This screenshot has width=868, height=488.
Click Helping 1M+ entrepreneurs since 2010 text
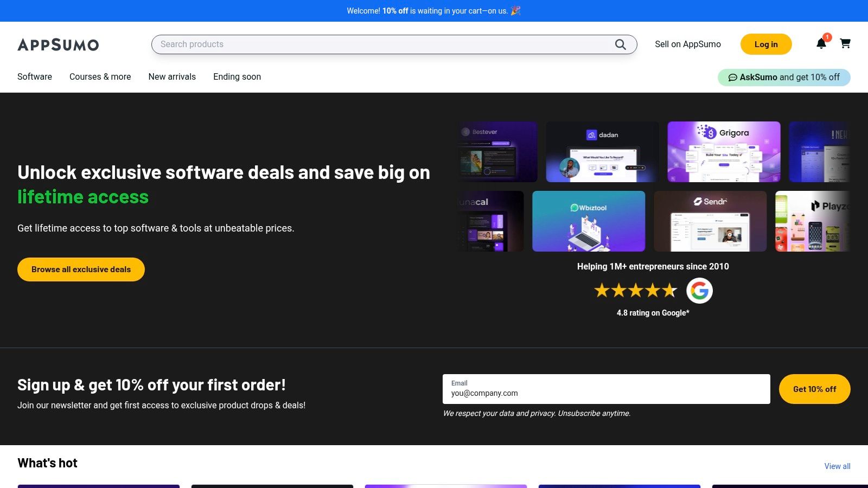(653, 266)
